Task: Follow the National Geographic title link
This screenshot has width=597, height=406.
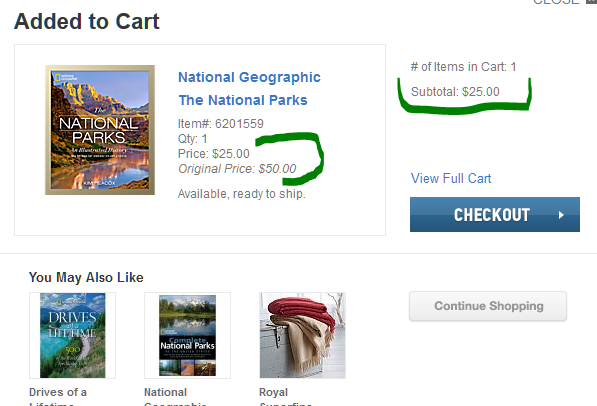Action: click(249, 77)
